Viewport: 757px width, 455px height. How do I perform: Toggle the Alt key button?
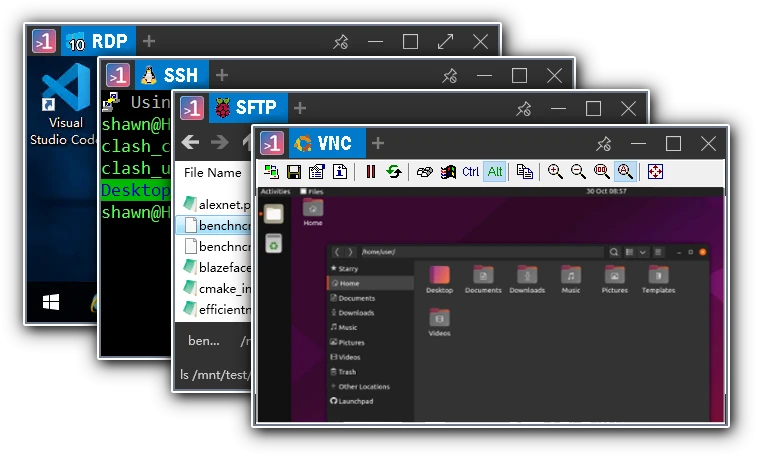(x=495, y=171)
